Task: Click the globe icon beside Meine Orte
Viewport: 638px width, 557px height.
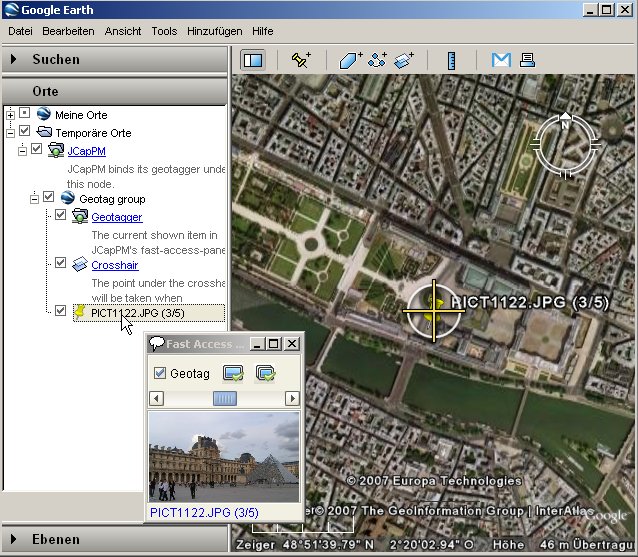Action: point(44,114)
